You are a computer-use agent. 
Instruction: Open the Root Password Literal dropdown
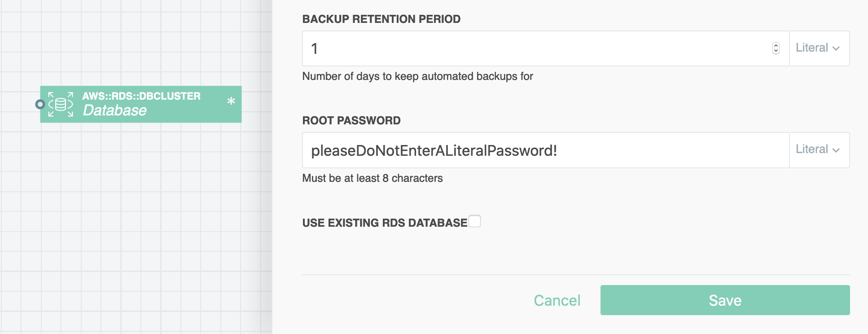tap(819, 150)
